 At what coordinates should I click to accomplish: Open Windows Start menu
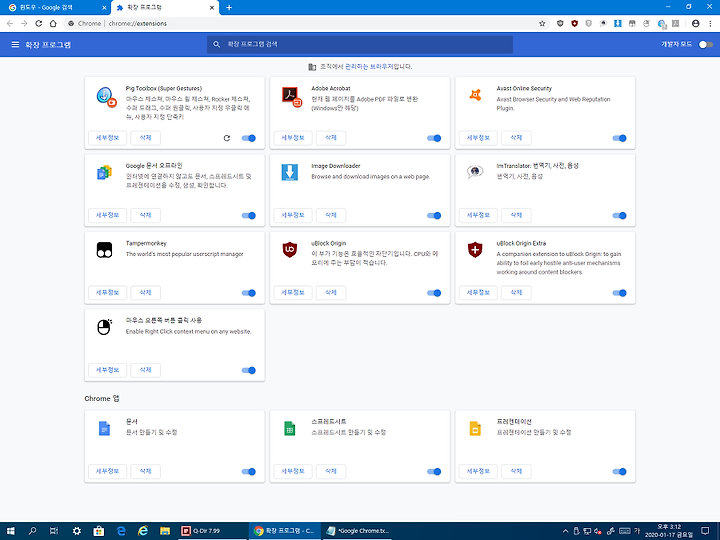click(x=11, y=531)
